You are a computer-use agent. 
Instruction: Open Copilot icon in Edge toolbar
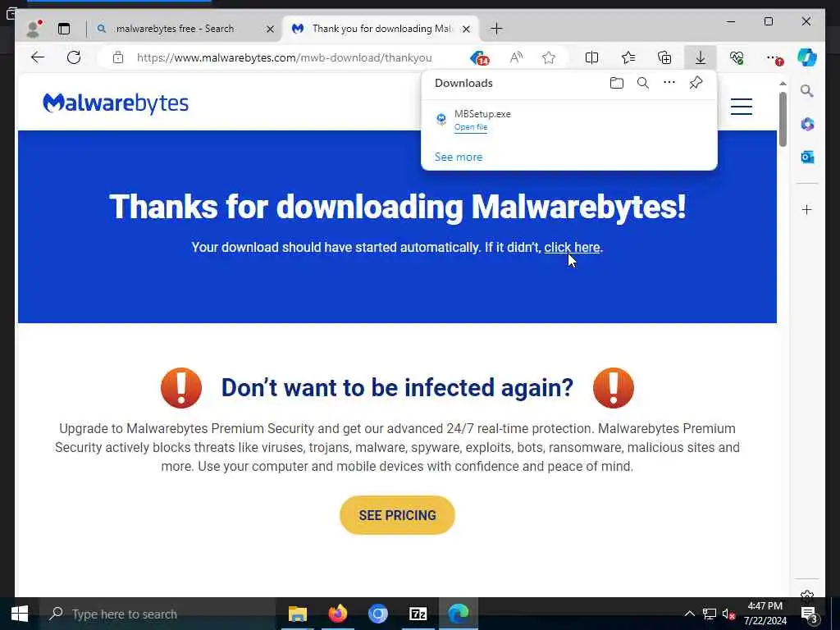[807, 57]
